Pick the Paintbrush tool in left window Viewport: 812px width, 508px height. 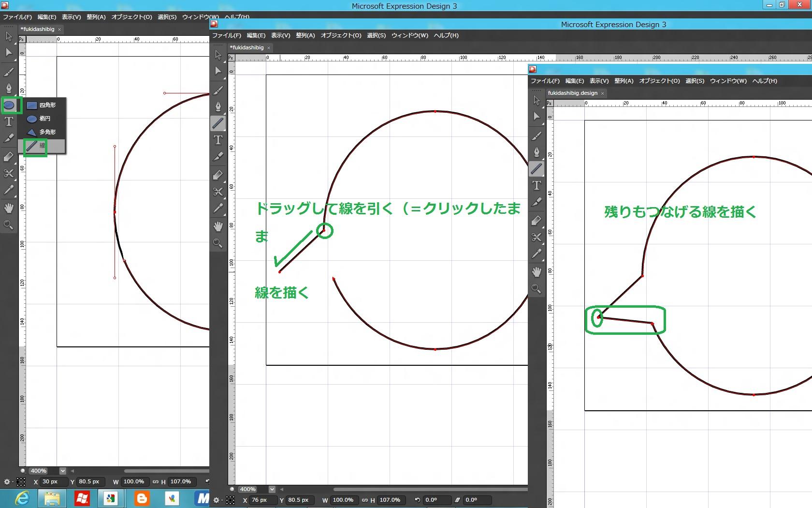(9, 72)
